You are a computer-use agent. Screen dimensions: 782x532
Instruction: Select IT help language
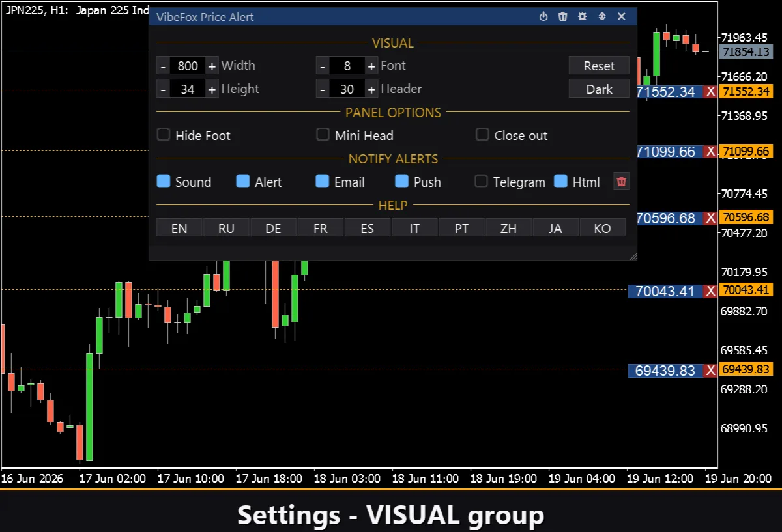coord(414,228)
